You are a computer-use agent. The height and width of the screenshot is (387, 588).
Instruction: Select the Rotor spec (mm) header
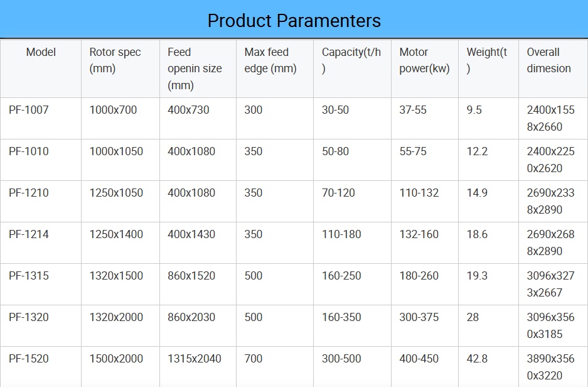tap(115, 60)
